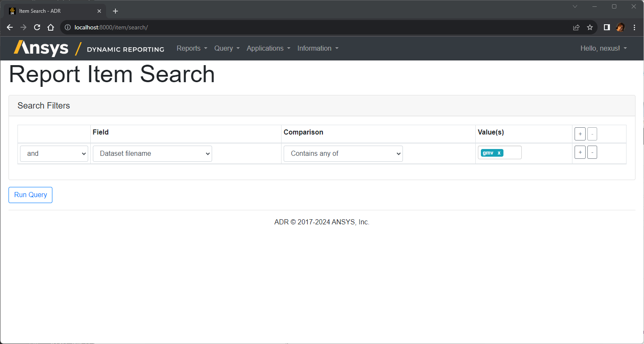Open the Applications menu
644x344 pixels.
click(268, 49)
